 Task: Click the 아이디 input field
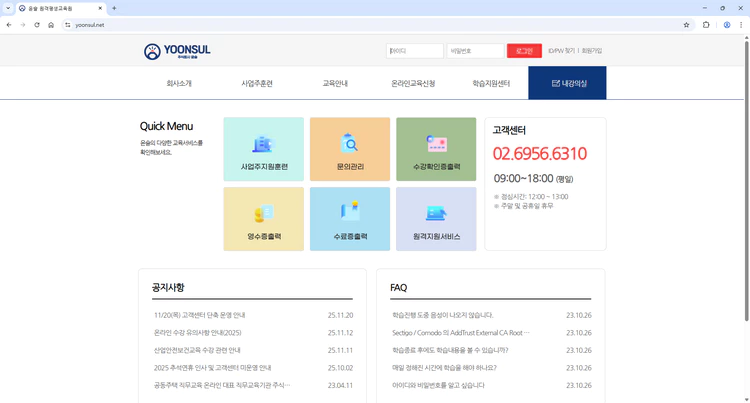[x=415, y=51]
